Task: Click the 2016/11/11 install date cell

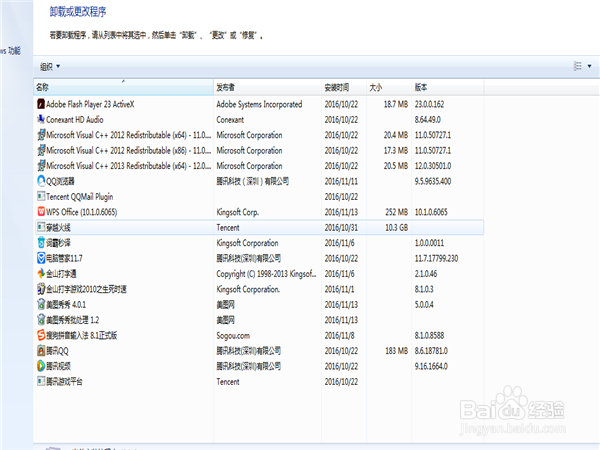Action: 341,181
